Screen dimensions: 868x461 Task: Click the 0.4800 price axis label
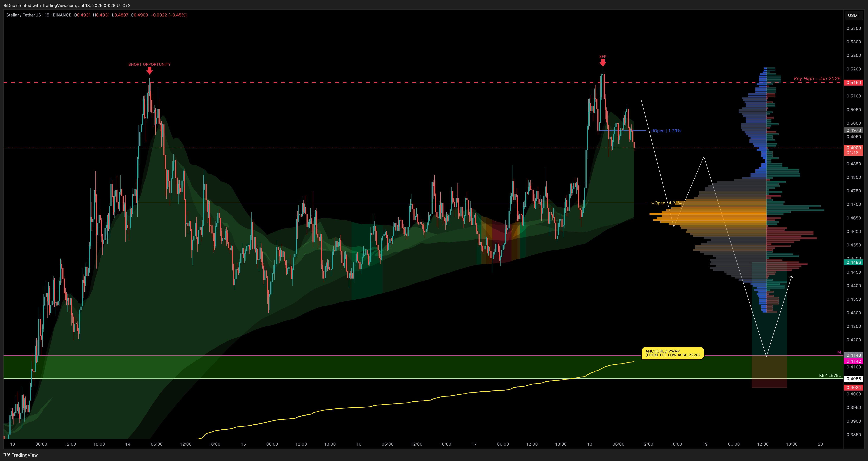click(853, 177)
